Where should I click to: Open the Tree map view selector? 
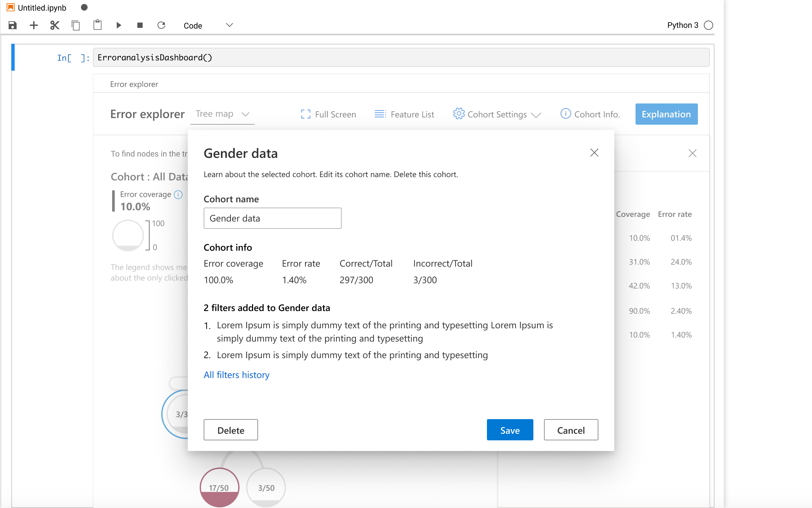coord(223,113)
